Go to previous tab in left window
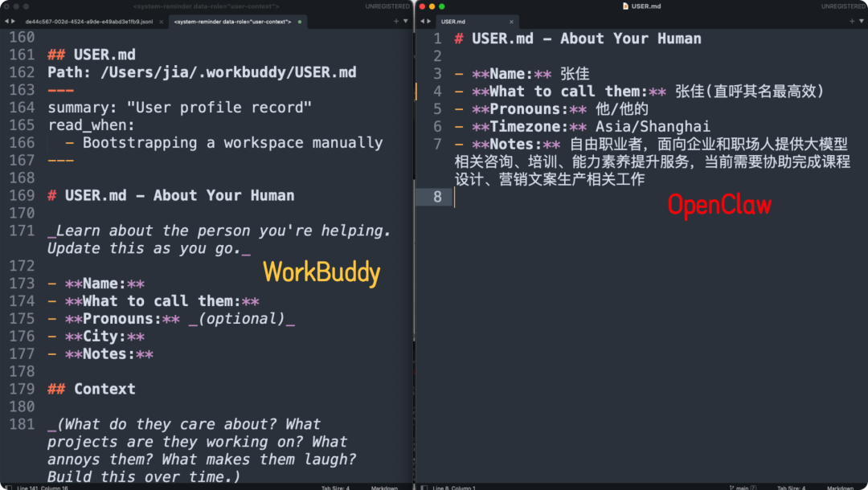The width and height of the screenshot is (868, 490). (x=6, y=22)
